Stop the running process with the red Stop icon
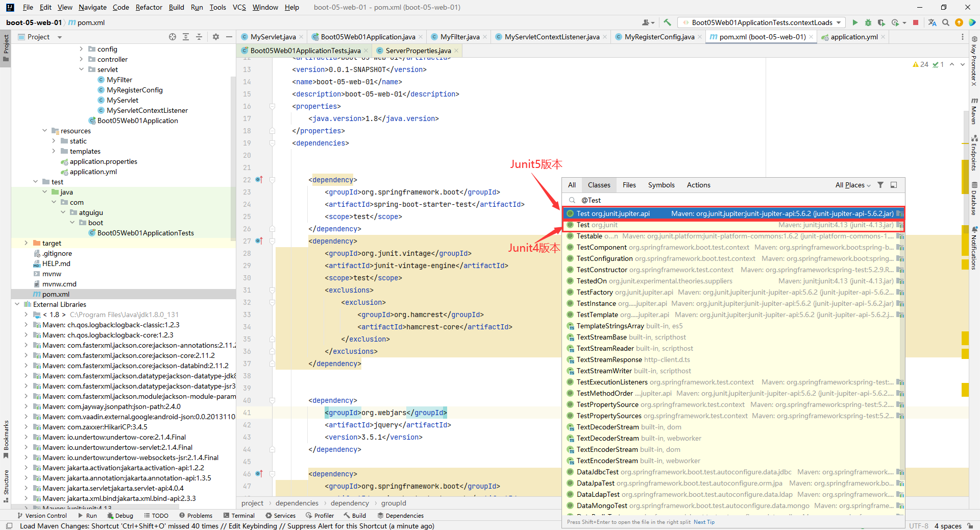The image size is (980, 530). [916, 22]
